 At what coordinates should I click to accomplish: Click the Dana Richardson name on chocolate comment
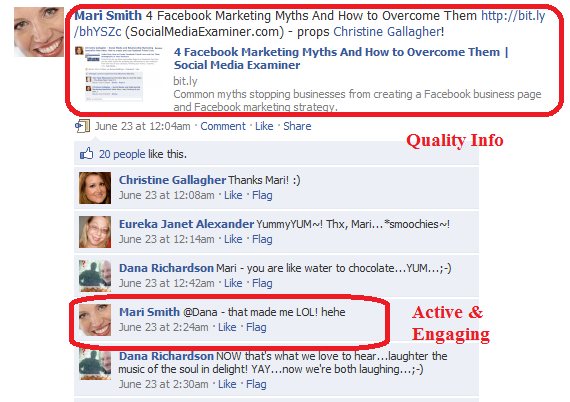[x=166, y=268]
